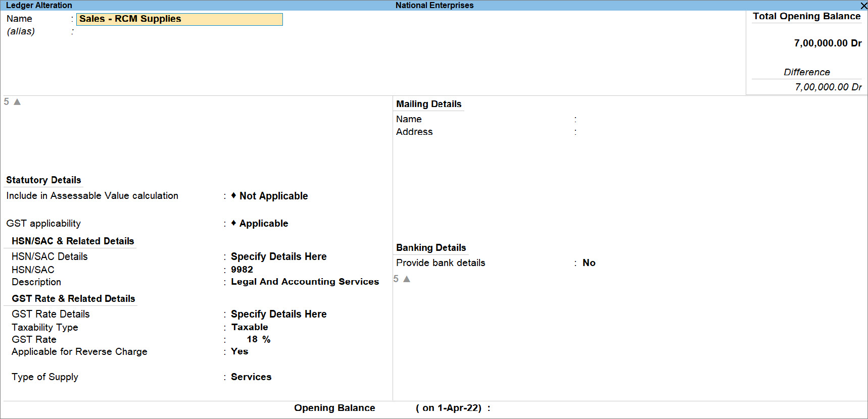868x419 pixels.
Task: Click GST Rate & Related Details heading
Action: [73, 298]
